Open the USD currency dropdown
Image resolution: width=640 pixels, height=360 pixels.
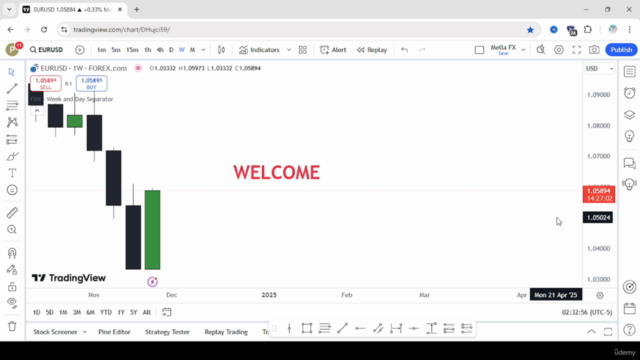[x=599, y=69]
